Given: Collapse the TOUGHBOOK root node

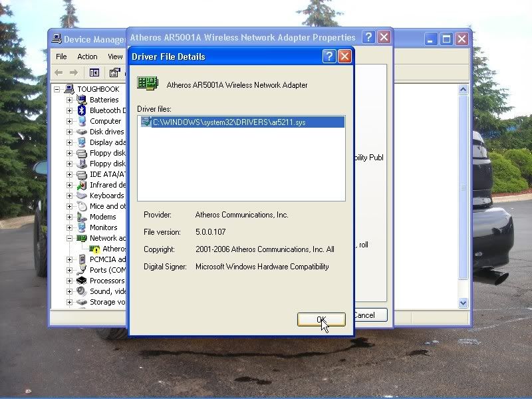Looking at the screenshot, I should [x=57, y=89].
